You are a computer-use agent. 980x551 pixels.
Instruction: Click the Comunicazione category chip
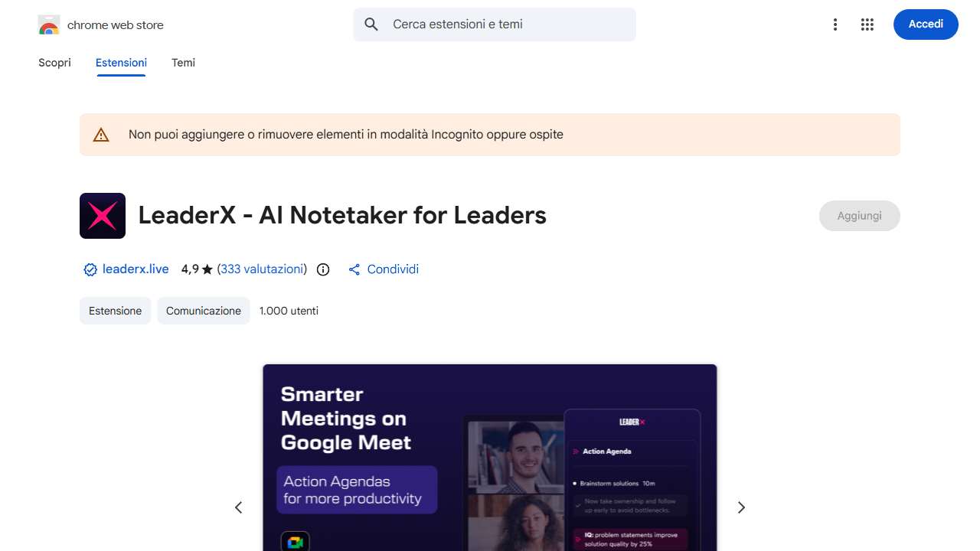click(204, 311)
